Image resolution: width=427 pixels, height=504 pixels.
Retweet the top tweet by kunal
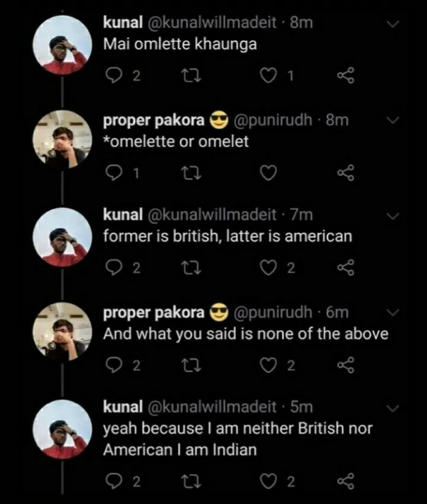pyautogui.click(x=192, y=75)
